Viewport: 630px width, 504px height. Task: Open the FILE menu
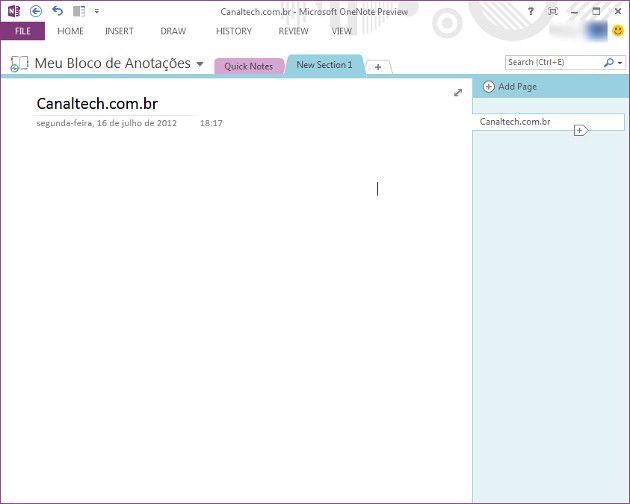click(x=22, y=31)
